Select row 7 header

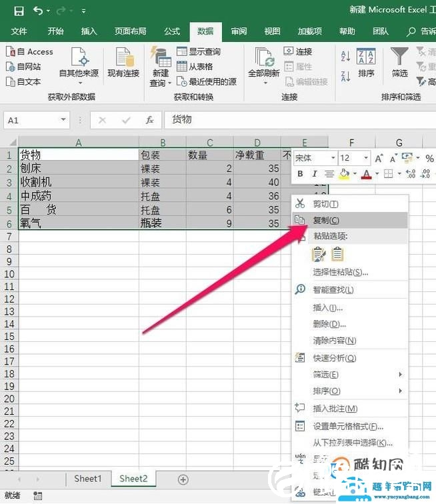click(x=9, y=236)
